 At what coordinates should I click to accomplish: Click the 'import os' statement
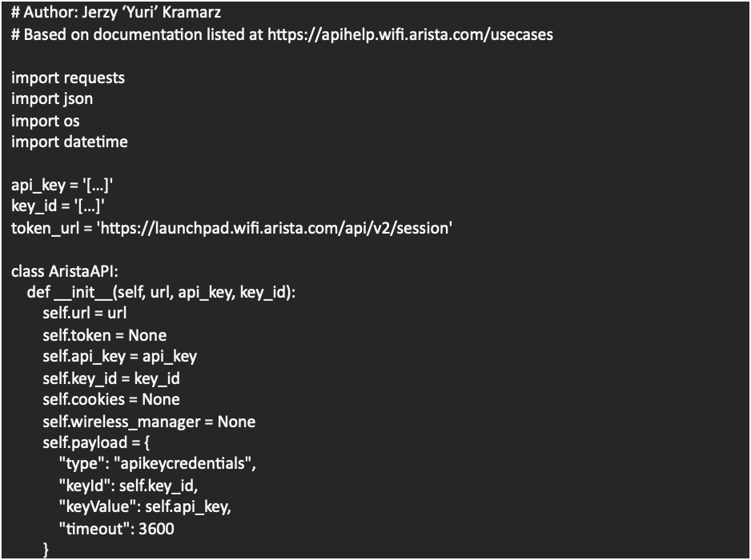[x=46, y=121]
